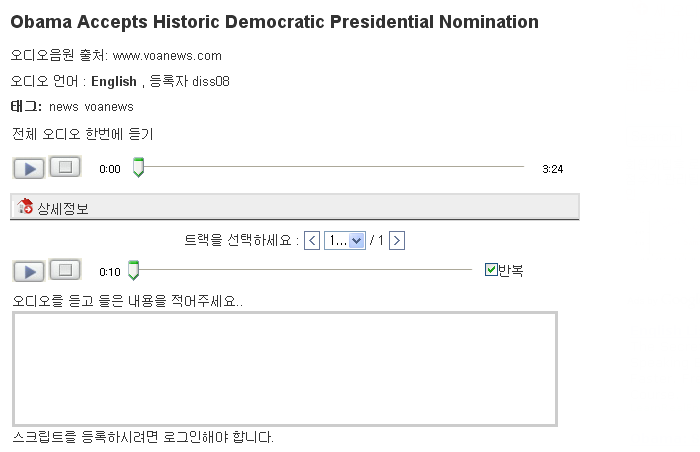This screenshot has width=700, height=452.
Task: Stop the track audio playback
Action: coord(65,270)
